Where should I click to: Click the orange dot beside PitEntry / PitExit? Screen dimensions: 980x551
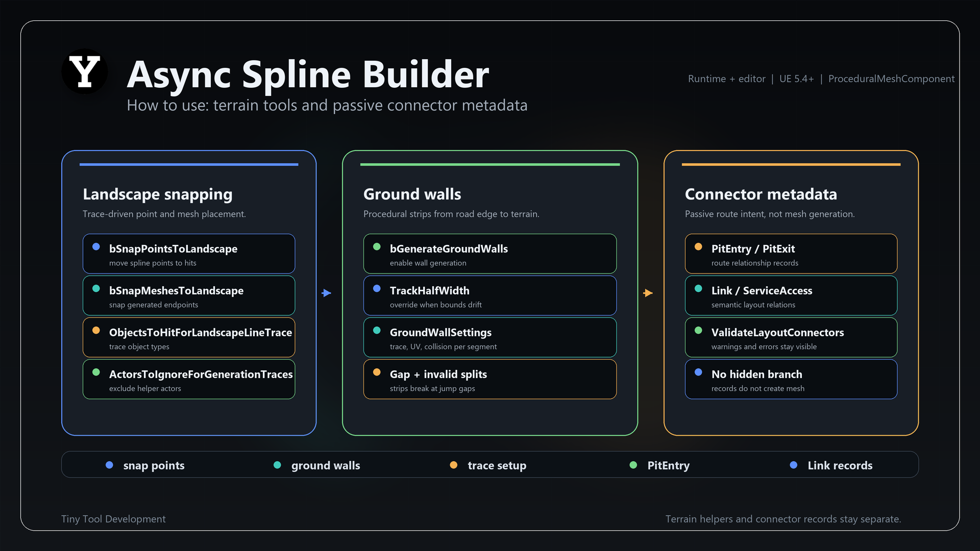698,246
